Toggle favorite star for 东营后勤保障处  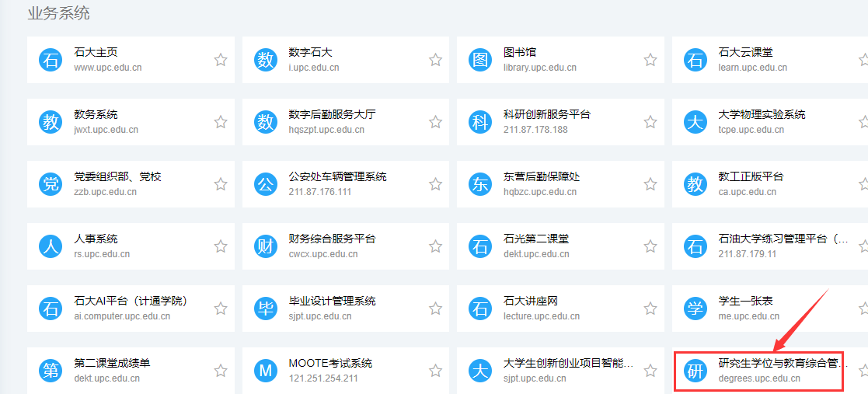point(650,184)
